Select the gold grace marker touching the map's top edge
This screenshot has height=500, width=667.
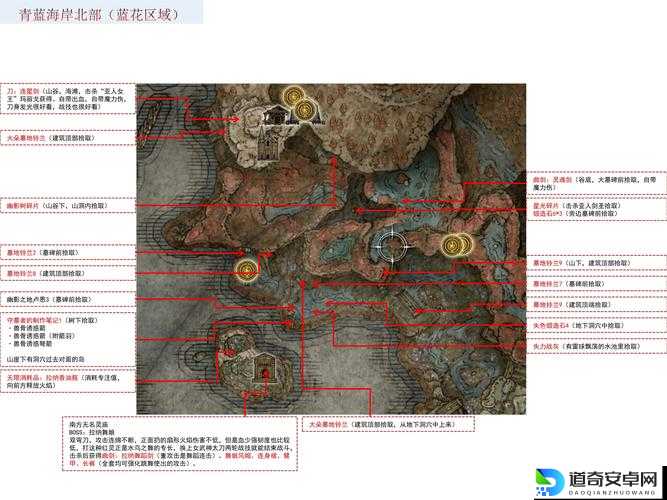[x=294, y=97]
